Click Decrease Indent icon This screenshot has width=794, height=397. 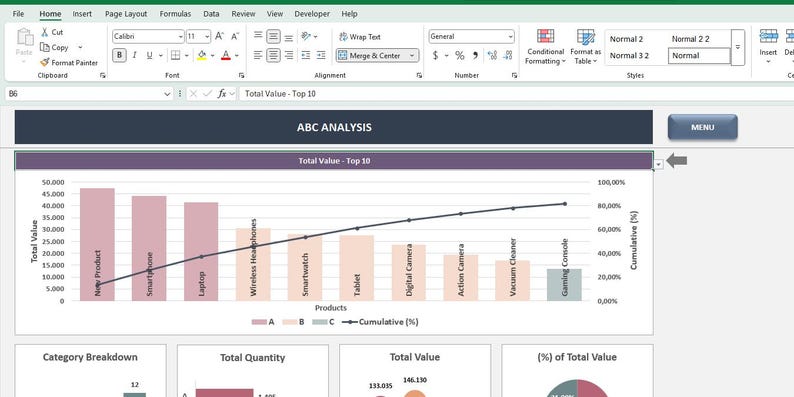click(306, 55)
